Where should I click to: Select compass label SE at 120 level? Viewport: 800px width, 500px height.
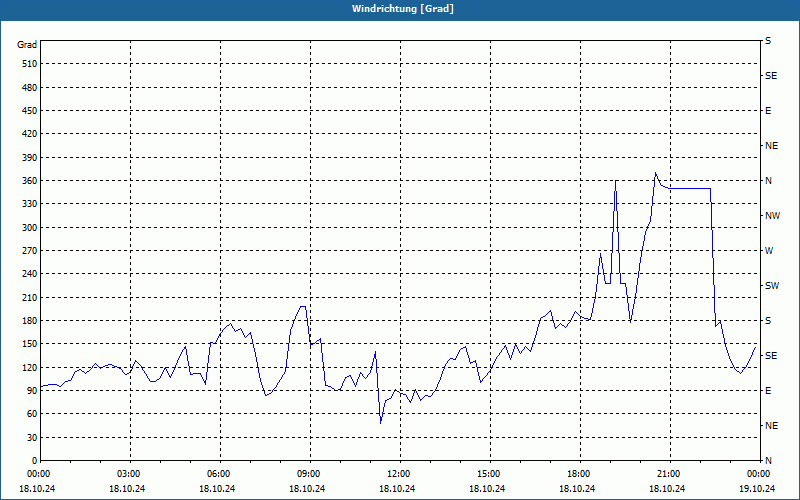coord(771,356)
